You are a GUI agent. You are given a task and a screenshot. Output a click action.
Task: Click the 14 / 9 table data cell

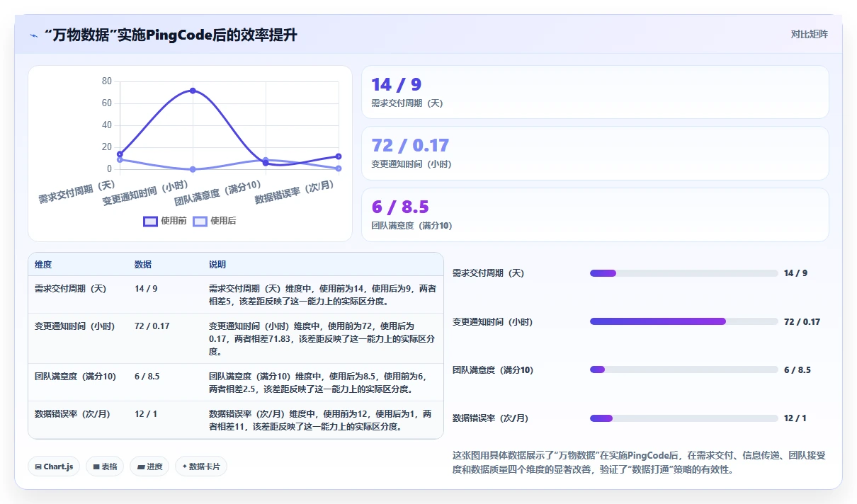tap(146, 289)
